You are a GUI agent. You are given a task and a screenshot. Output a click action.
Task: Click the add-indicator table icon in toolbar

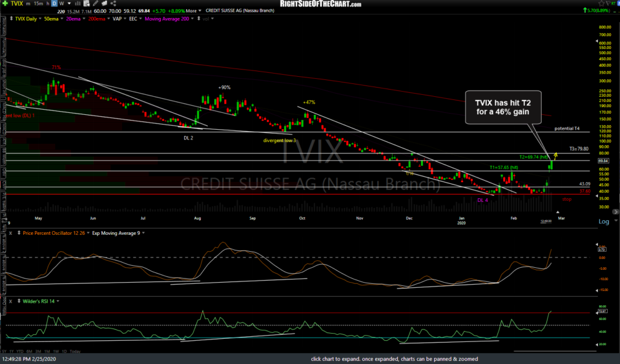pos(87,3)
